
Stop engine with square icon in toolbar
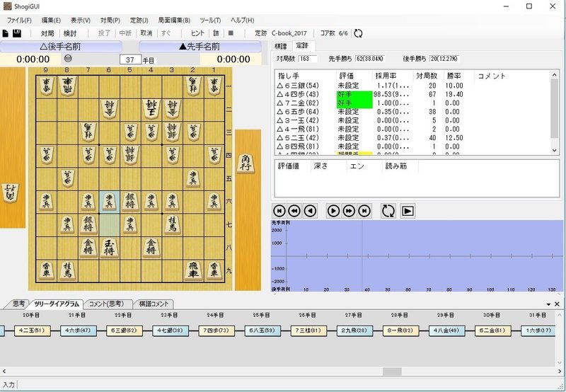(x=231, y=33)
